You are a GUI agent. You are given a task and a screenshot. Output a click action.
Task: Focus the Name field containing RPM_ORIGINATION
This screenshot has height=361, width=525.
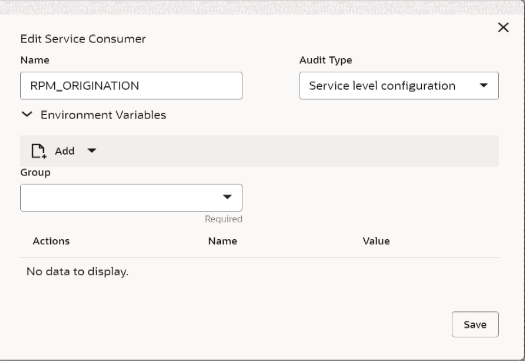coord(131,86)
